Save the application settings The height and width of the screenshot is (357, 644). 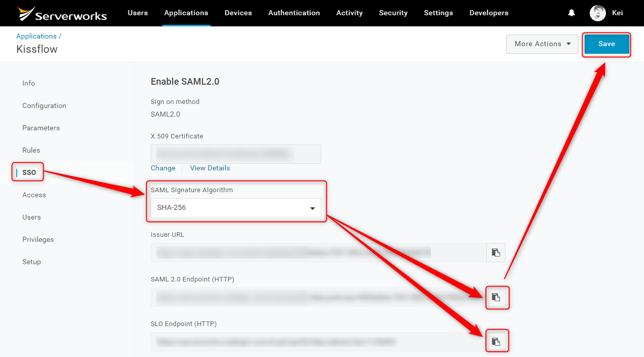(x=606, y=44)
